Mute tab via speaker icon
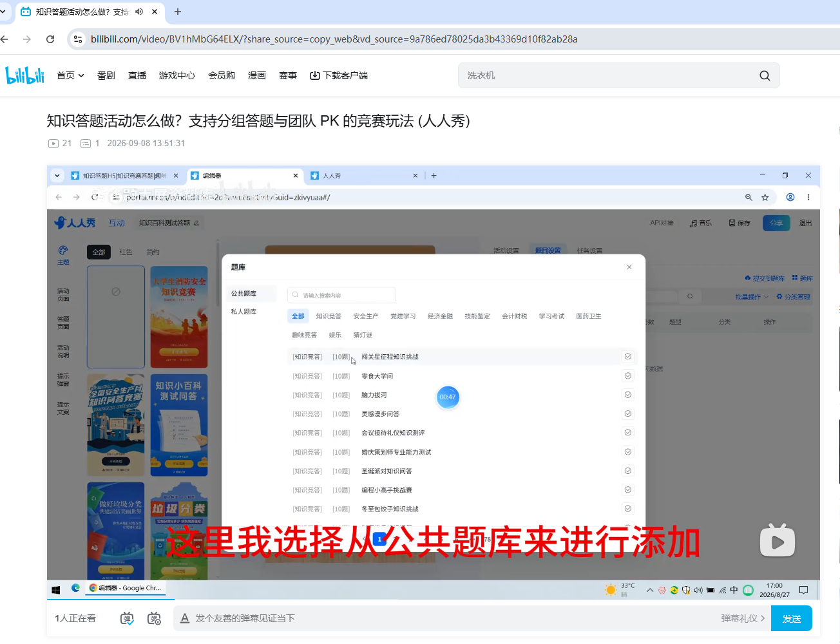 click(139, 12)
